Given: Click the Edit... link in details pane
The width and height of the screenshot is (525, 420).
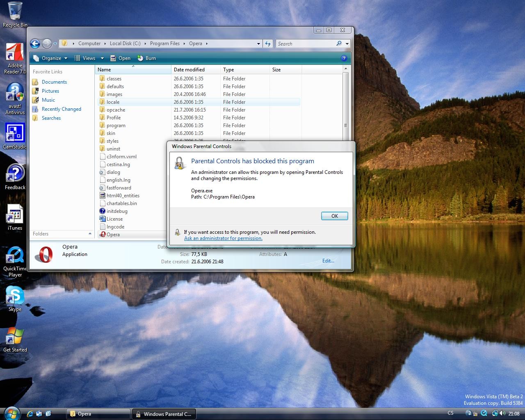Looking at the screenshot, I should point(328,261).
